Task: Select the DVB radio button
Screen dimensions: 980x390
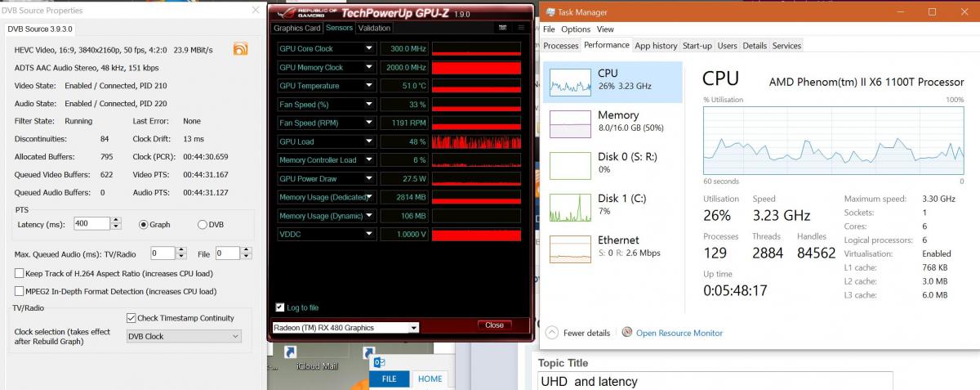Action: tap(203, 224)
